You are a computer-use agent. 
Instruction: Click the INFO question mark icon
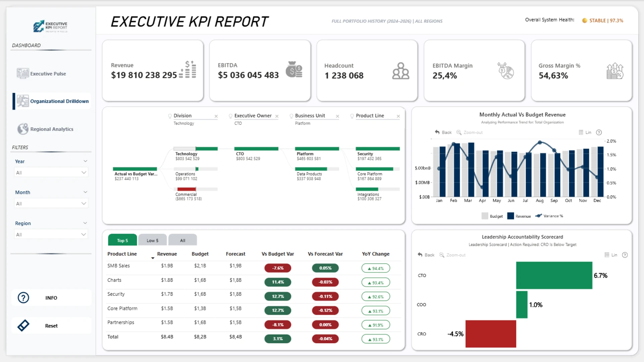point(23,298)
